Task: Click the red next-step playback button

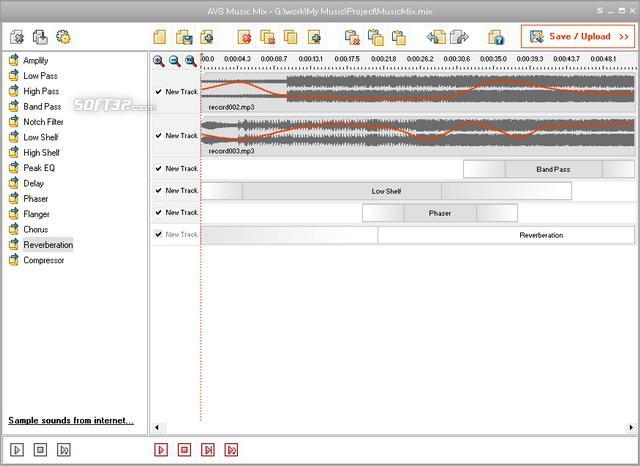Action: click(x=208, y=450)
